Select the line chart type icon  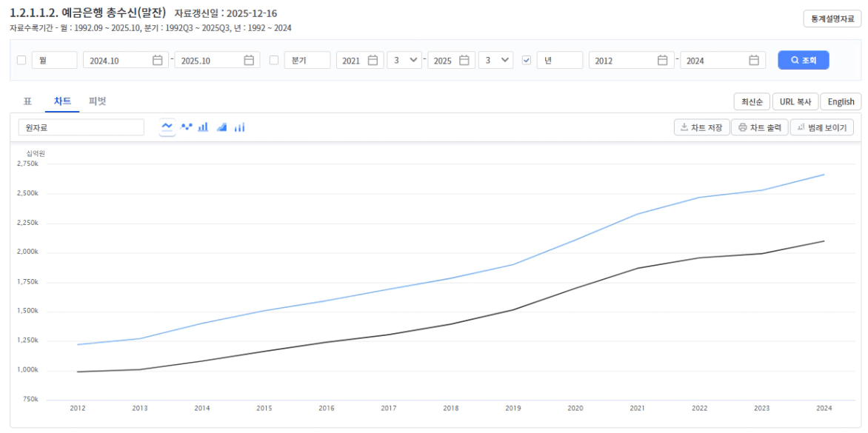(167, 127)
